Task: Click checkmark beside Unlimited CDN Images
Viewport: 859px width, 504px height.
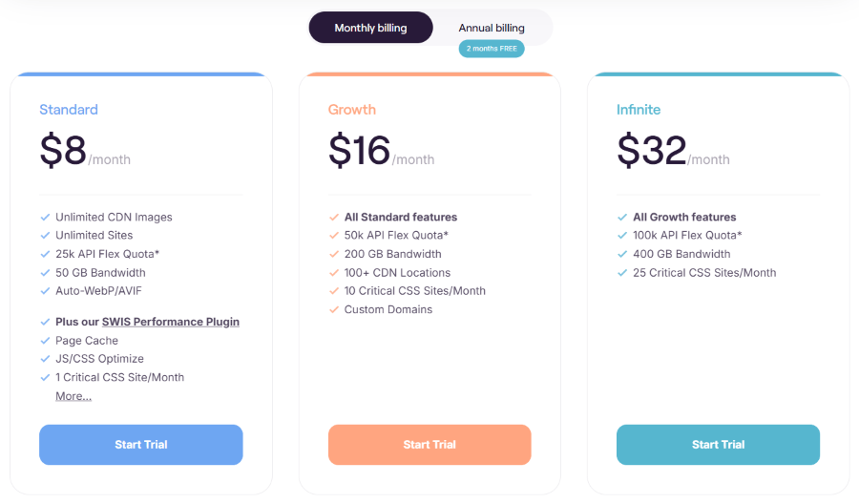Action: click(x=45, y=217)
